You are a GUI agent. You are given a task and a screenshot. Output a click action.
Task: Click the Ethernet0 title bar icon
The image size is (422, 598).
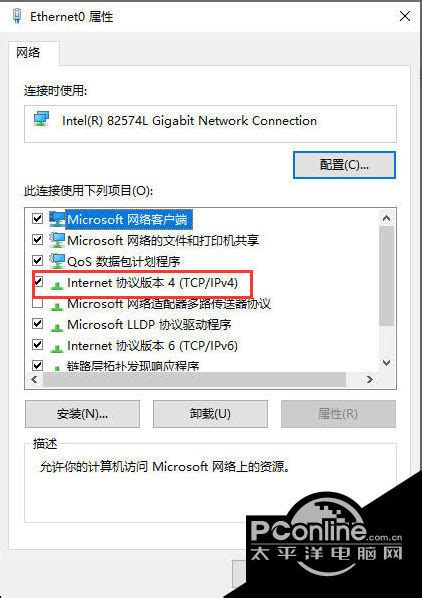[17, 16]
